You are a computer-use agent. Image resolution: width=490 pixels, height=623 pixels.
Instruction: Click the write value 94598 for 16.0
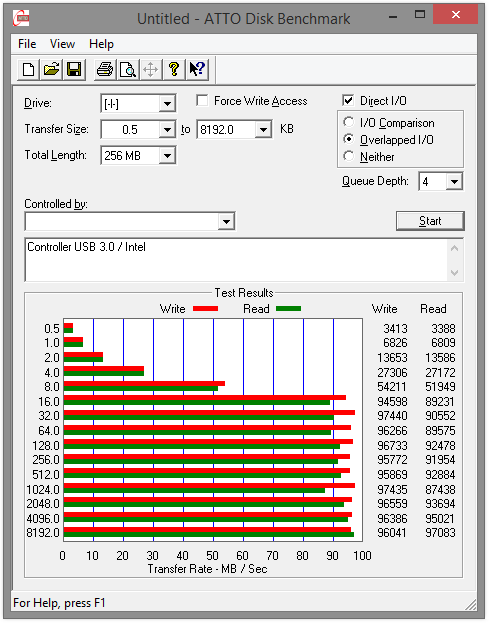pyautogui.click(x=392, y=402)
